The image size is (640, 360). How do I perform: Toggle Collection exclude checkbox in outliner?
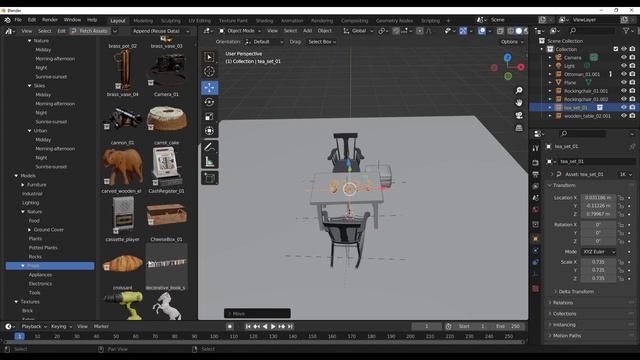tap(616, 49)
